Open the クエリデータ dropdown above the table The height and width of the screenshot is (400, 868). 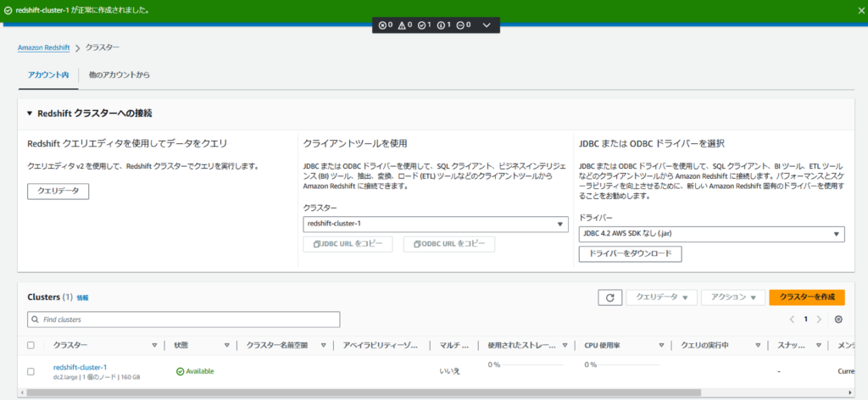click(661, 297)
